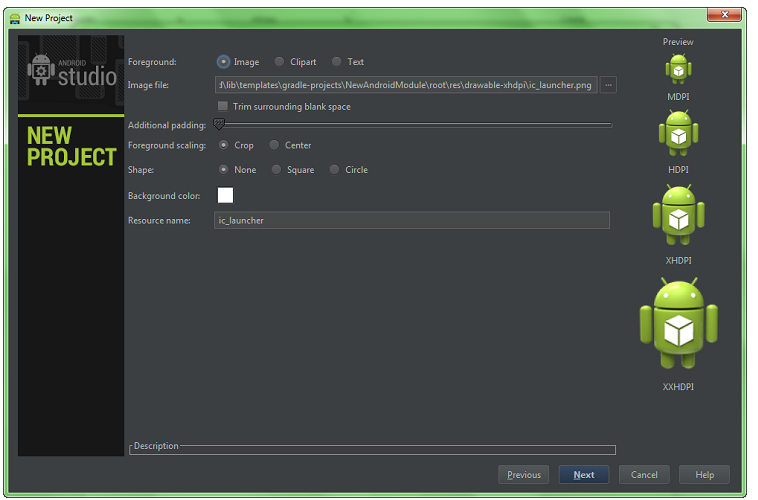Proceed with the Next button

584,475
